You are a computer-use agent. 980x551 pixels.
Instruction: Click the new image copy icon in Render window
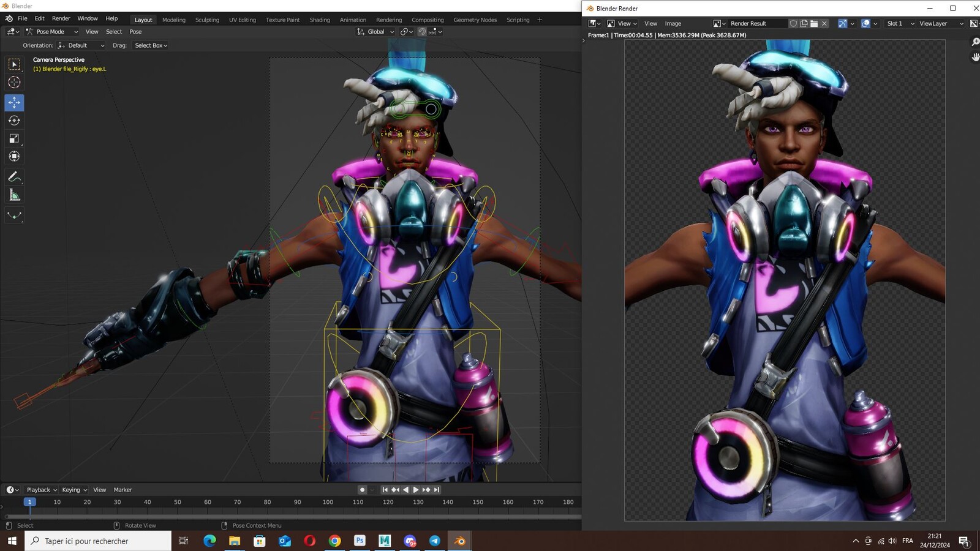point(804,23)
